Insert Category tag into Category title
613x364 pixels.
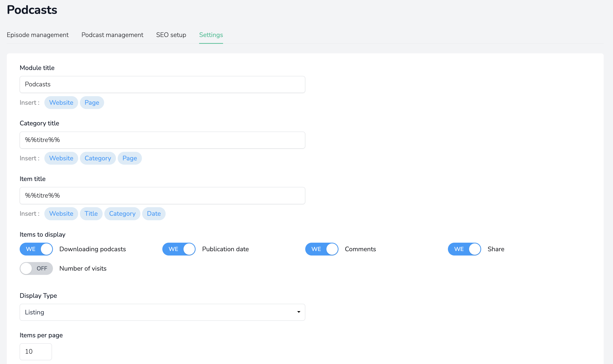(x=98, y=158)
